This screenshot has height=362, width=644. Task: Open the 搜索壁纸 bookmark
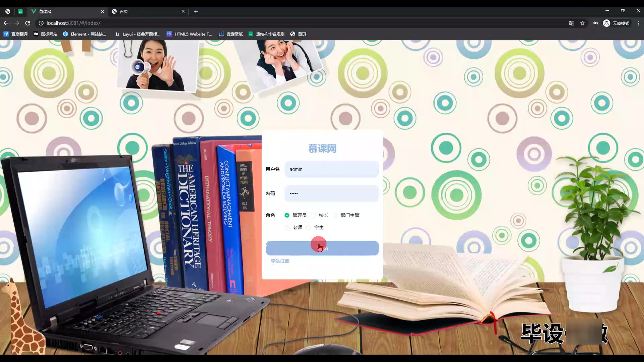[x=231, y=34]
